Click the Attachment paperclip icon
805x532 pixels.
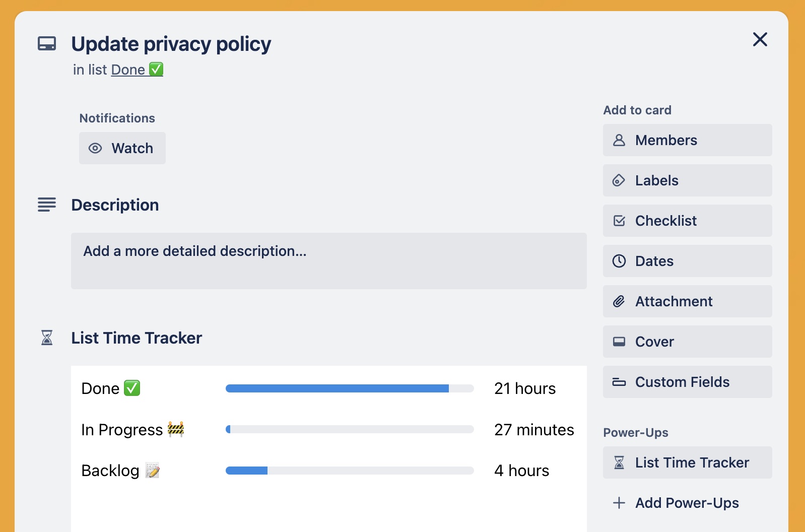619,301
